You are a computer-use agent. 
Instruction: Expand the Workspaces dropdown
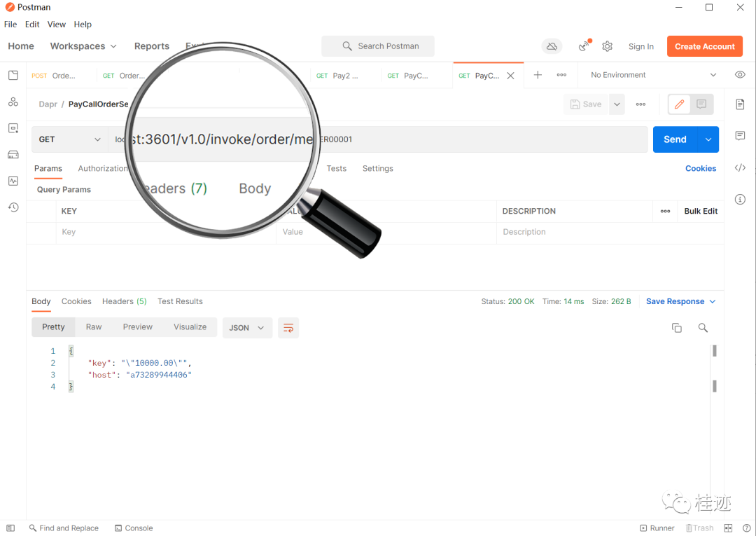click(x=83, y=46)
